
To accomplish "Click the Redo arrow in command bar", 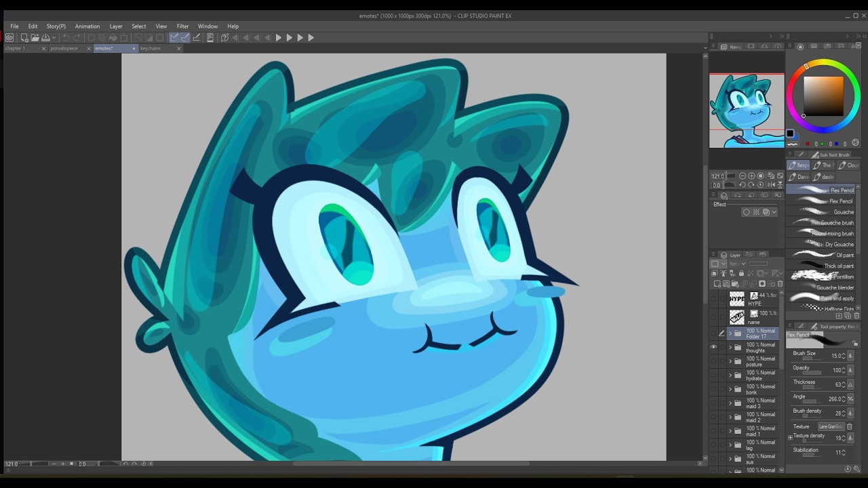I will [x=77, y=38].
